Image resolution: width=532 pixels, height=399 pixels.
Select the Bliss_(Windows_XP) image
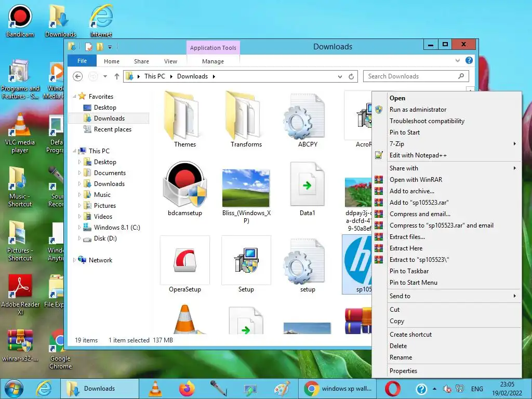246,196
